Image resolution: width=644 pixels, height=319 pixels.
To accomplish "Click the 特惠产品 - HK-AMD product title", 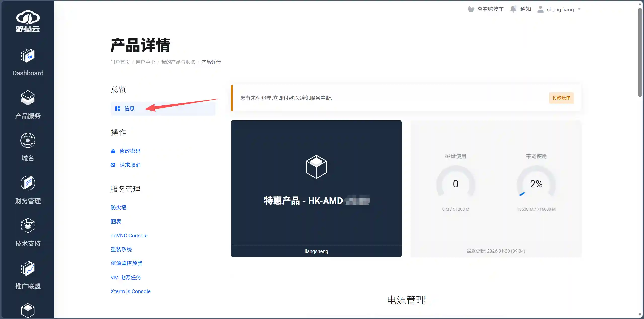I will click(x=316, y=201).
